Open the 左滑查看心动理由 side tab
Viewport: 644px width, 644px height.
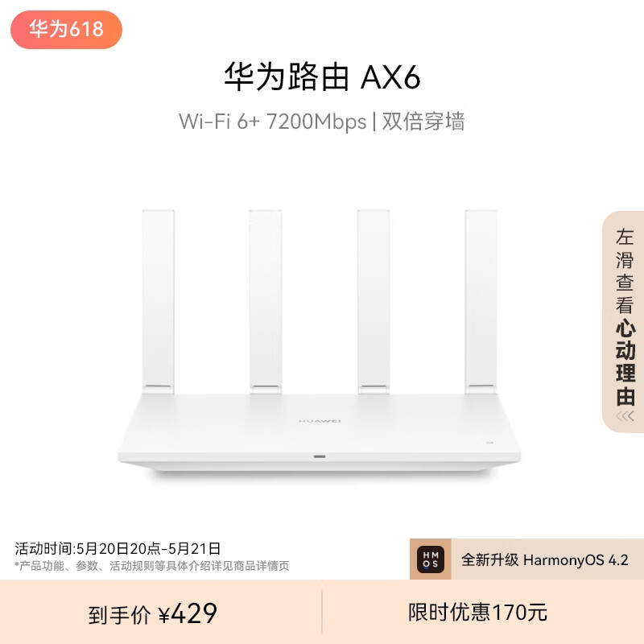tap(623, 321)
